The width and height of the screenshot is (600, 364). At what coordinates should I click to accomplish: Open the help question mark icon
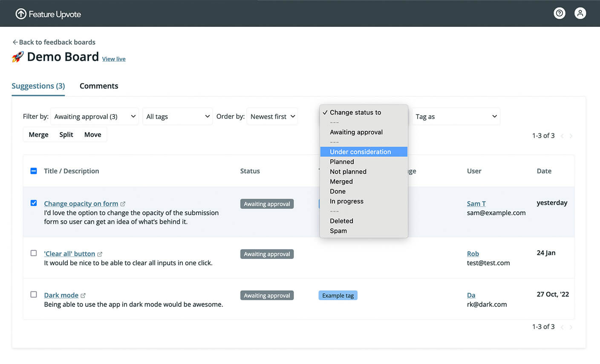(559, 13)
